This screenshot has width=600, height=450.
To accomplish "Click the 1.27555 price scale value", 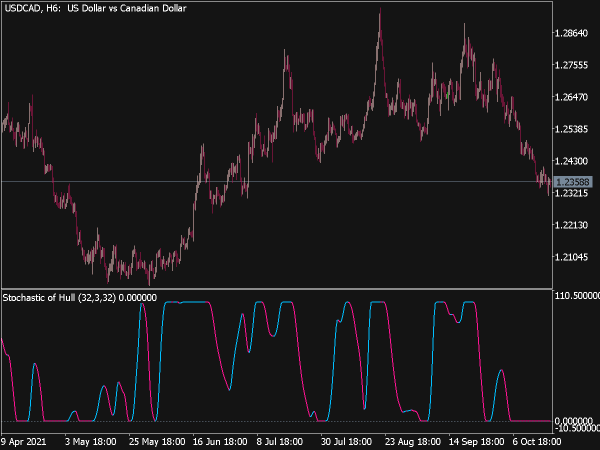I will tap(571, 65).
